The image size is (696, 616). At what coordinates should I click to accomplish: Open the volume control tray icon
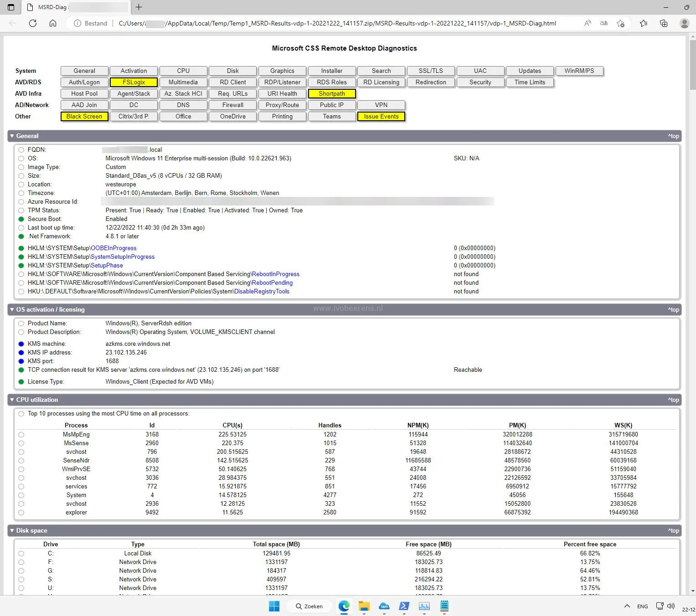pos(670,606)
